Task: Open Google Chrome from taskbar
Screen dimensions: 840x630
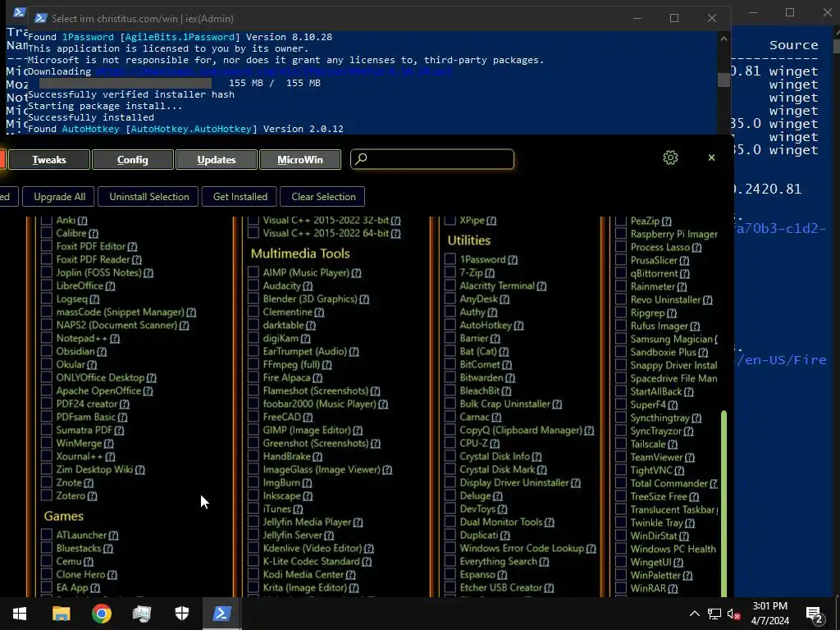Action: click(101, 614)
